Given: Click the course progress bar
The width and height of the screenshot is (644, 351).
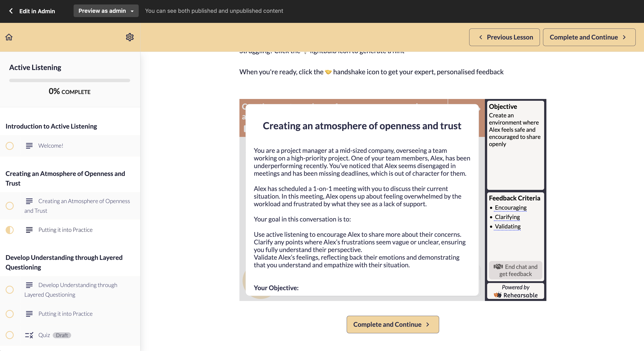Looking at the screenshot, I should [70, 81].
